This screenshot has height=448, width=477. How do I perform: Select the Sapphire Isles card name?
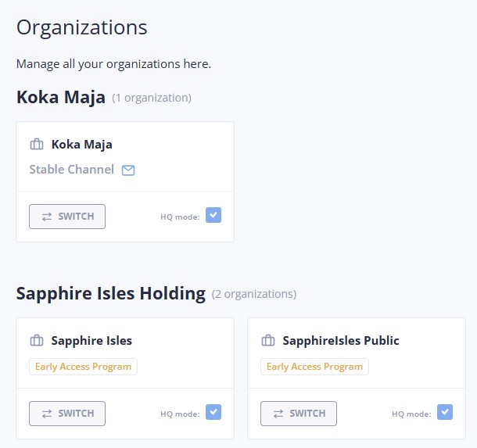(91, 341)
